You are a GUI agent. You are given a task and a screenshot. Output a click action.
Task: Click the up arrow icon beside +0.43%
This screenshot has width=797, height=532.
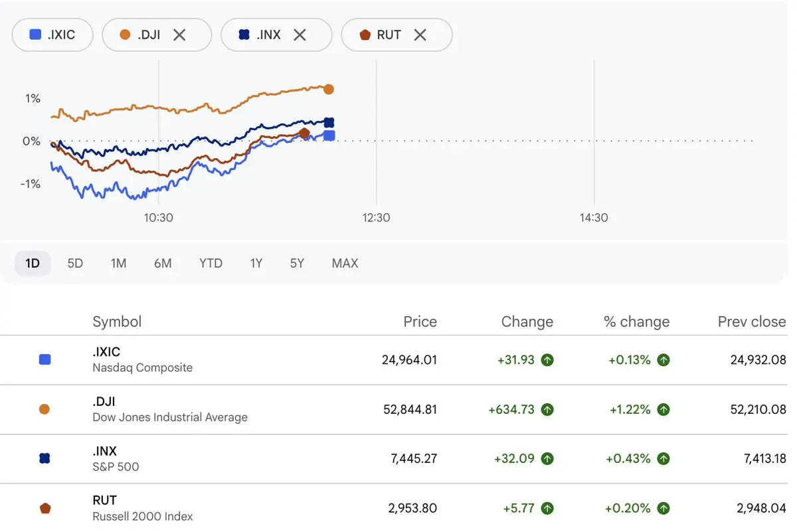tap(663, 459)
